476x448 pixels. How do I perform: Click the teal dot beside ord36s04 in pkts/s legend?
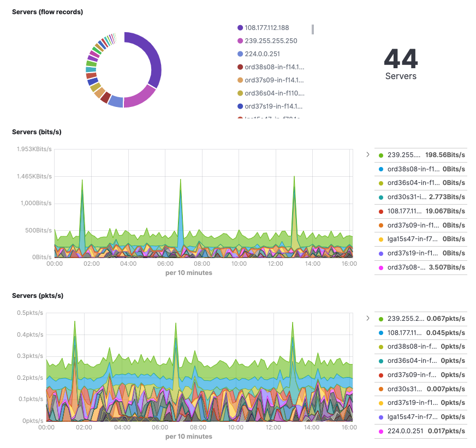[x=380, y=361]
